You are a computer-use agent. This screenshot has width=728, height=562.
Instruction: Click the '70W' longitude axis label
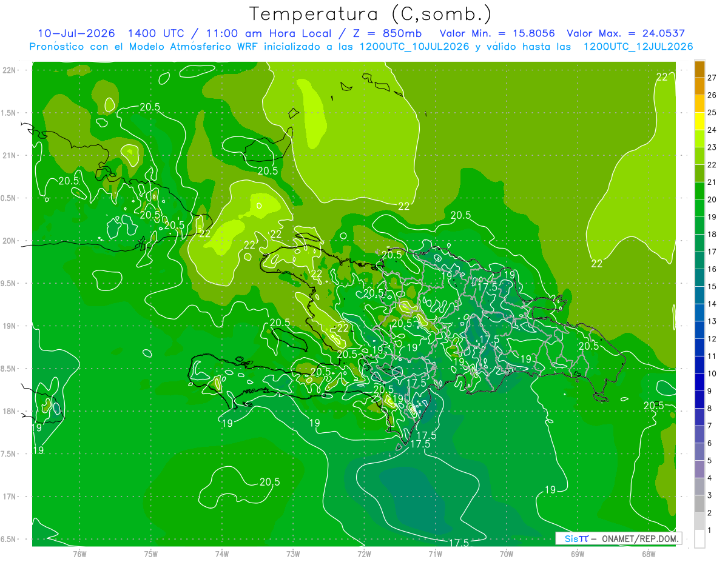pyautogui.click(x=507, y=554)
